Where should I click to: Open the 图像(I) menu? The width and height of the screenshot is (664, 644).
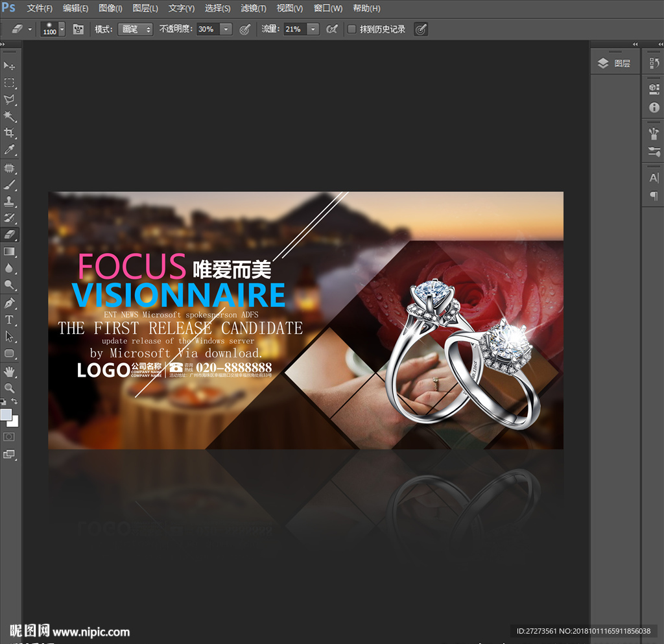pyautogui.click(x=110, y=8)
